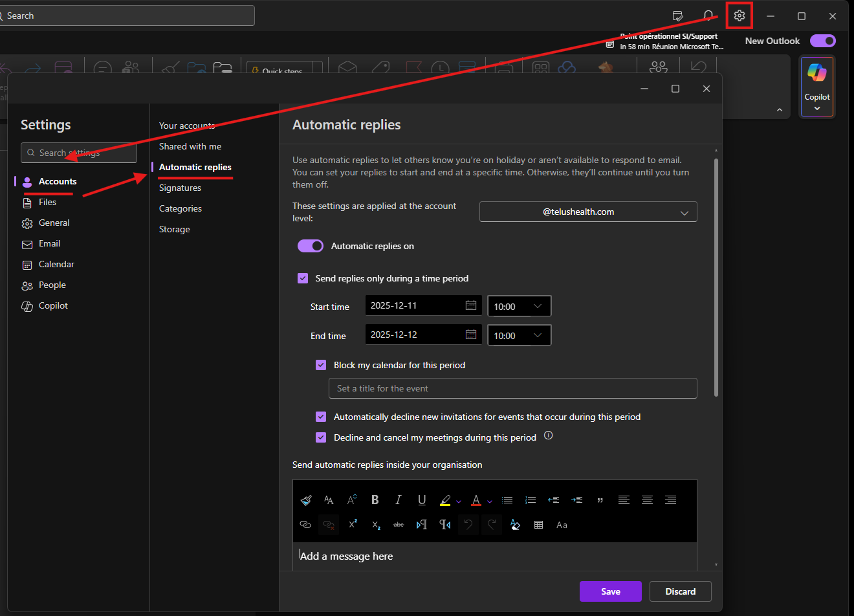This screenshot has height=616, width=854.
Task: Insert a hyperlink in the message
Action: point(305,525)
